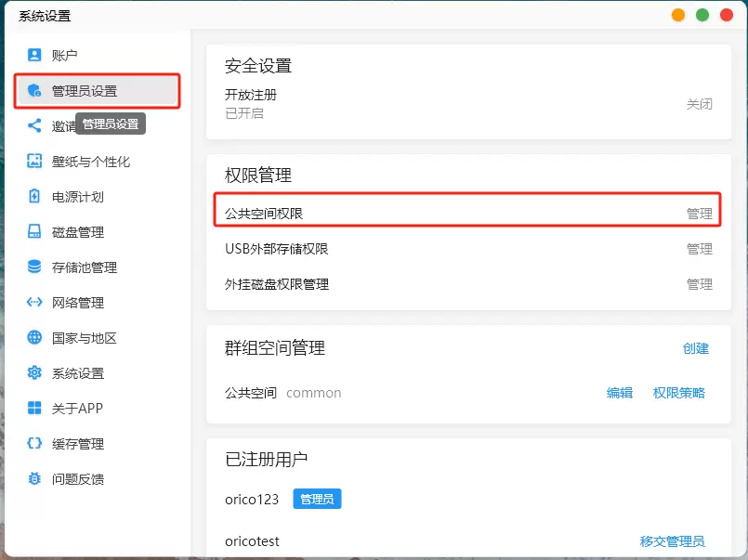
Task: Open 缓存管理 braces icon
Action: (x=34, y=443)
